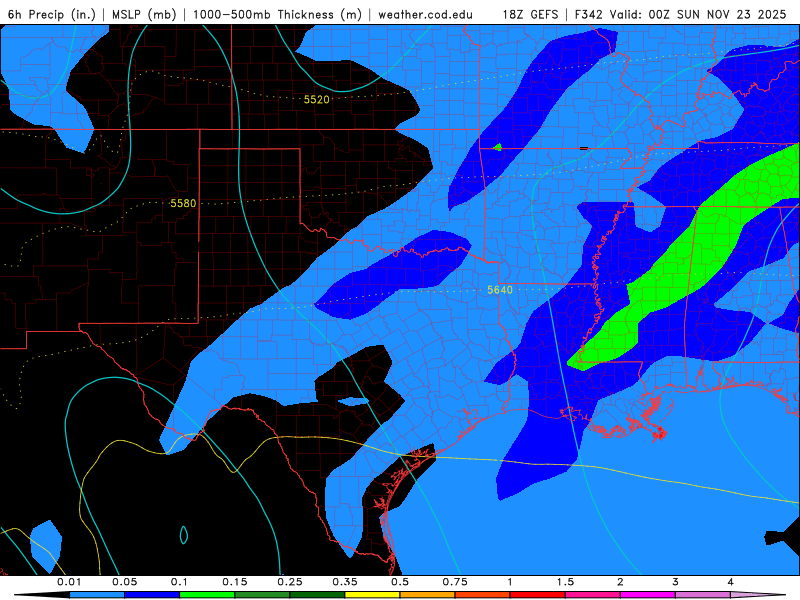800x600 pixels.
Task: Pick the light blue 0.01 legend swatch
Action: pyautogui.click(x=97, y=595)
